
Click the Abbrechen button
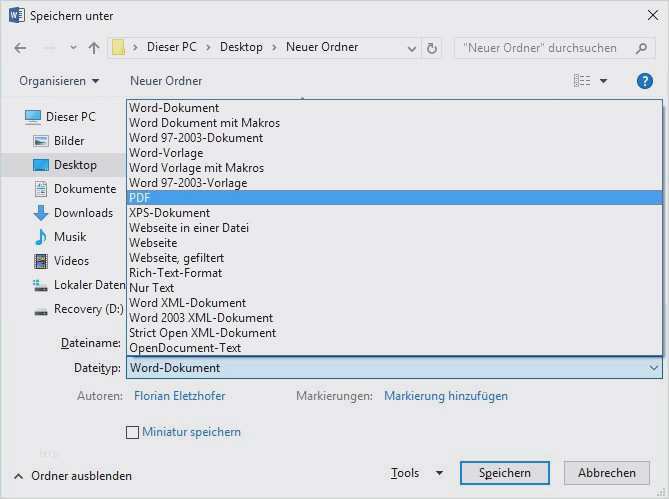point(607,473)
